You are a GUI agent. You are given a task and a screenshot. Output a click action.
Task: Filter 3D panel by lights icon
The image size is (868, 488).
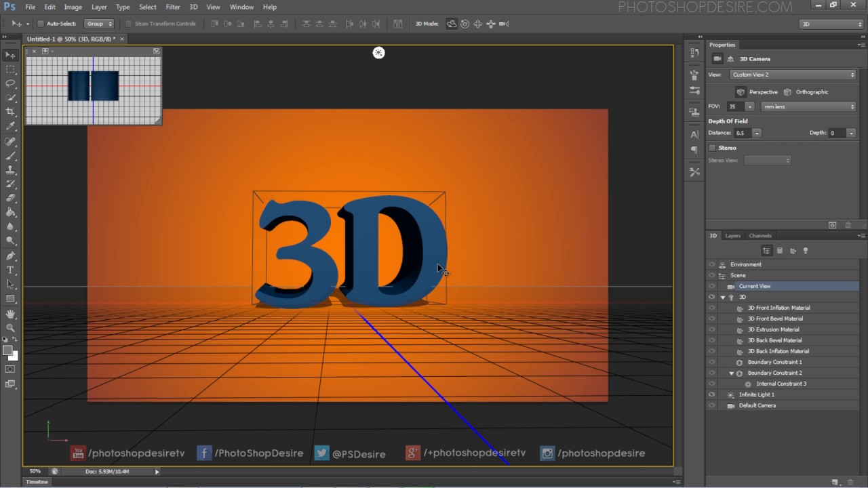pos(806,251)
